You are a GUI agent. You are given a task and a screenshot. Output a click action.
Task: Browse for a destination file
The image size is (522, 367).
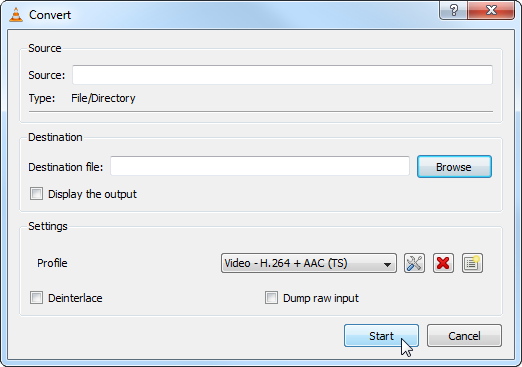point(454,166)
